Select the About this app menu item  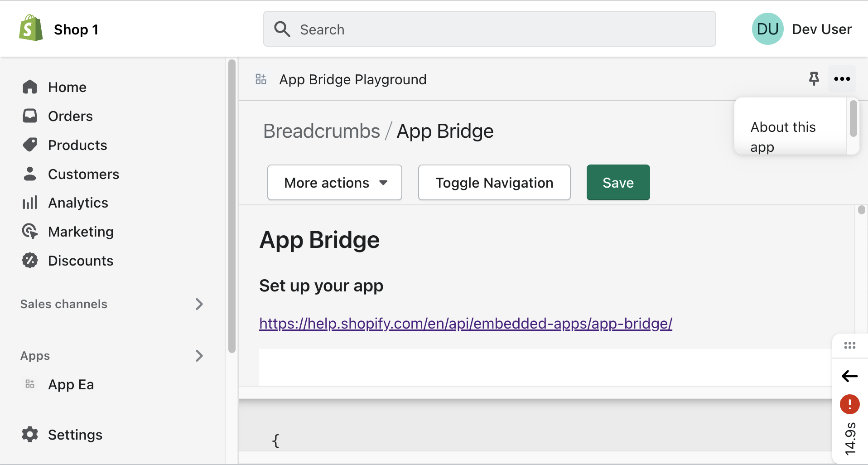point(783,136)
